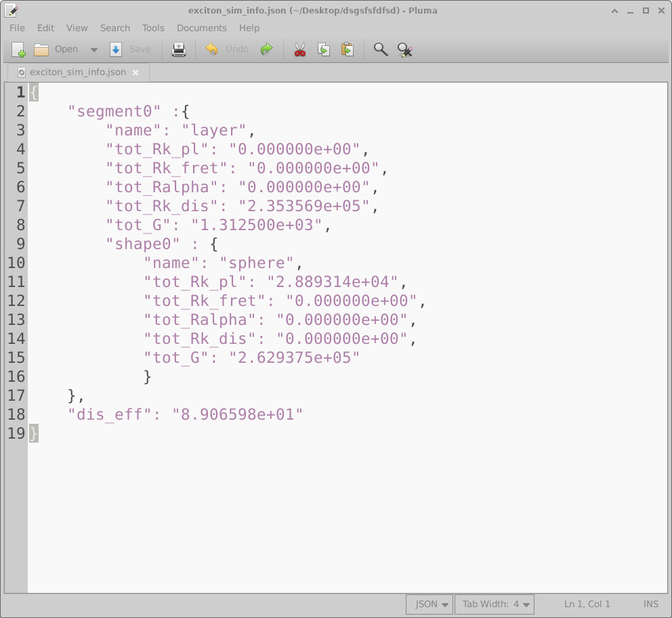Redo the undone change
The height and width of the screenshot is (618, 672).
point(266,49)
